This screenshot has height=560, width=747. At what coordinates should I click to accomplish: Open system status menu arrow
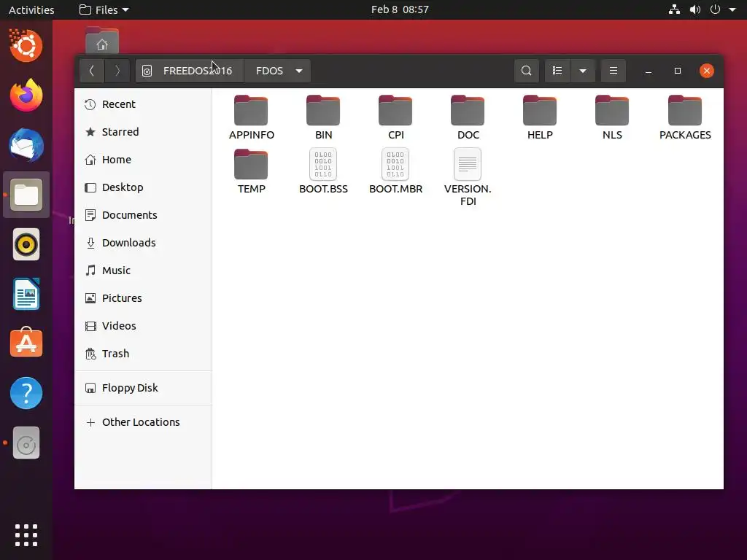732,9
